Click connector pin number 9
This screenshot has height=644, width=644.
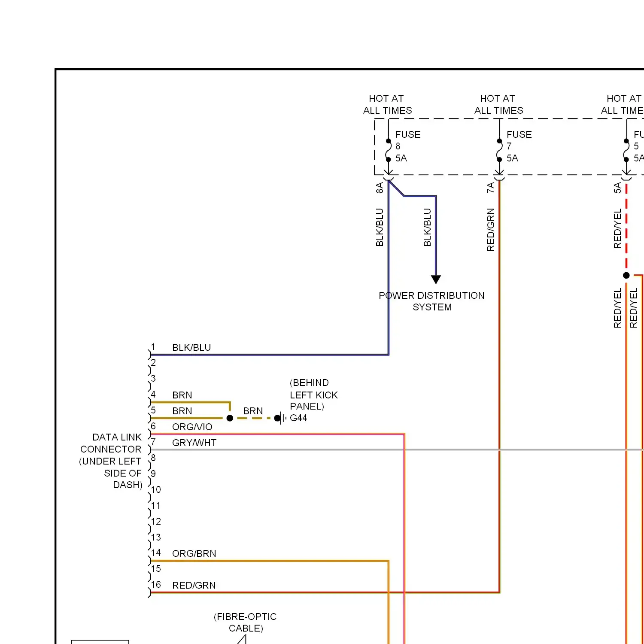[153, 474]
